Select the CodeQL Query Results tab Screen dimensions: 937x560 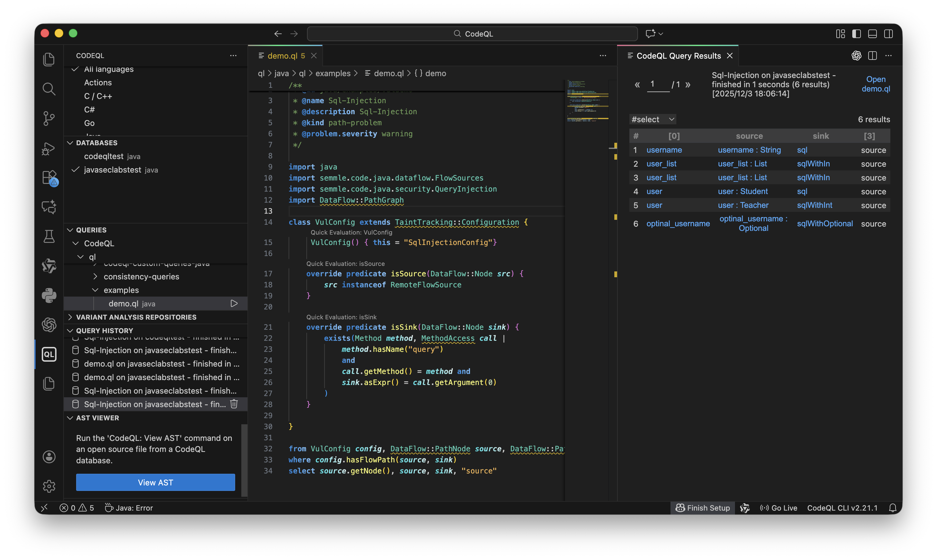(678, 56)
